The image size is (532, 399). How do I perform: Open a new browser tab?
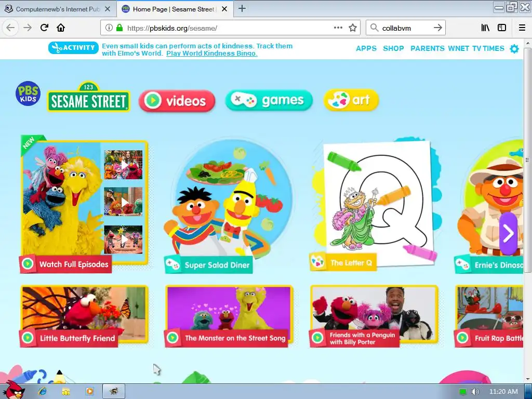click(242, 8)
